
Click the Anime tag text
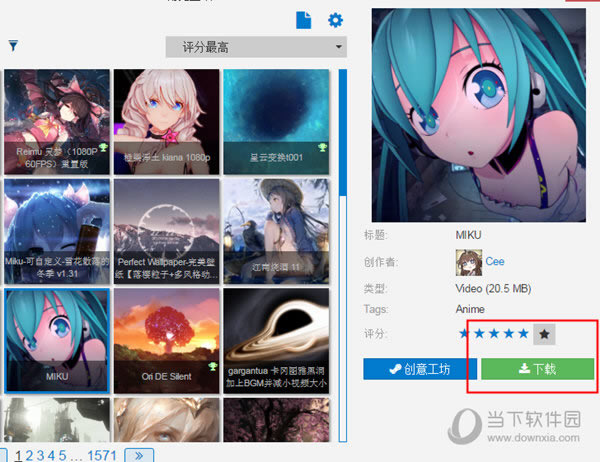(470, 309)
